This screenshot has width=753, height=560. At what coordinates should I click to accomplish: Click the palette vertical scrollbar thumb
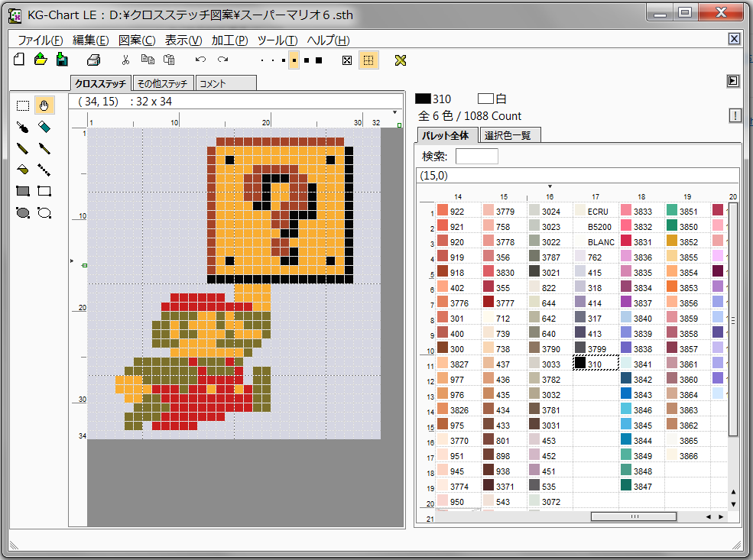click(x=733, y=319)
